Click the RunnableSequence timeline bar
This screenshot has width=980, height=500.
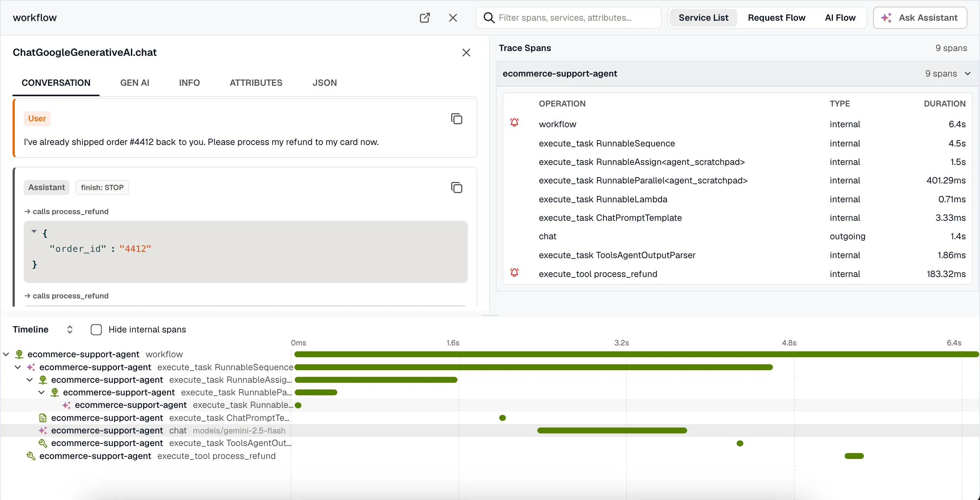pos(533,367)
